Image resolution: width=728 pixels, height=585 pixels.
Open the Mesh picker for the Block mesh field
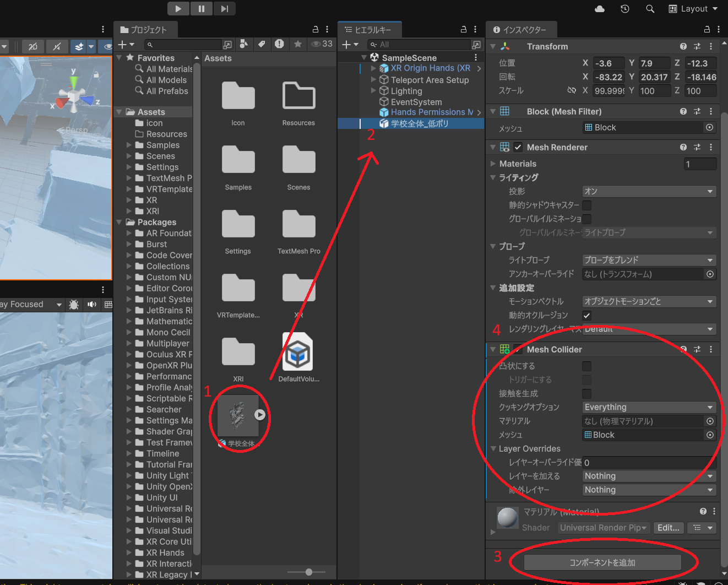[x=710, y=127]
